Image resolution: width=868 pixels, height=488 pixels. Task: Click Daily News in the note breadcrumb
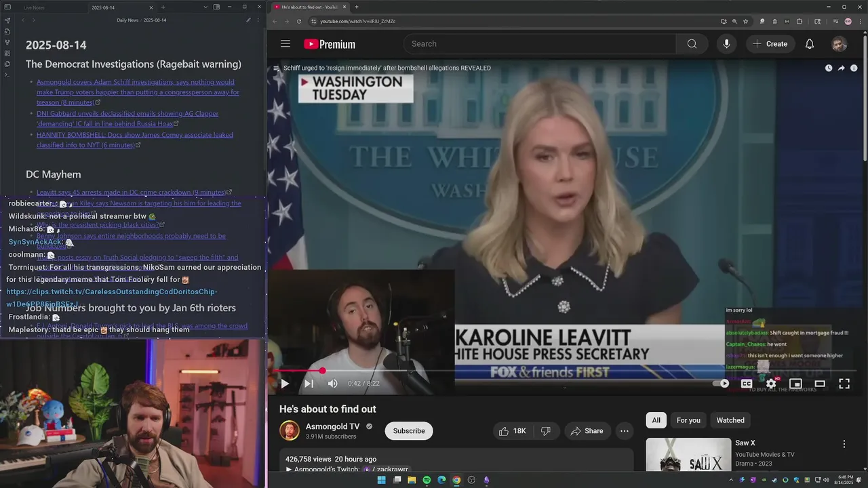(x=127, y=20)
